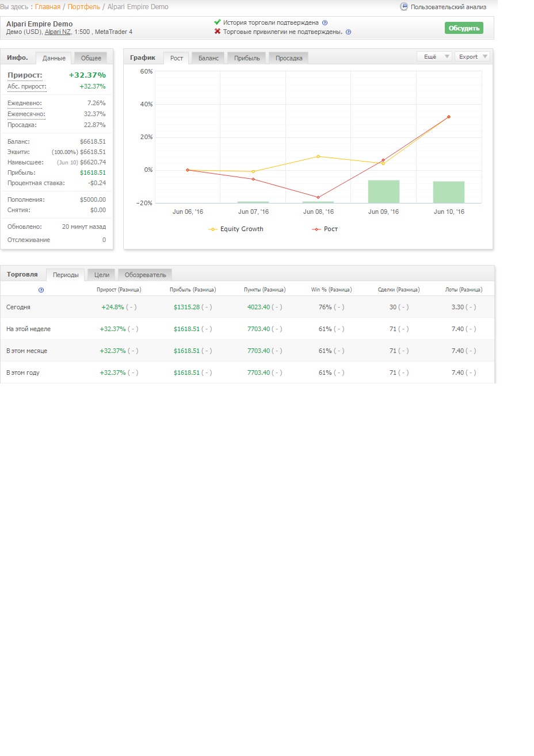Click the 76% win rate value

tap(325, 308)
